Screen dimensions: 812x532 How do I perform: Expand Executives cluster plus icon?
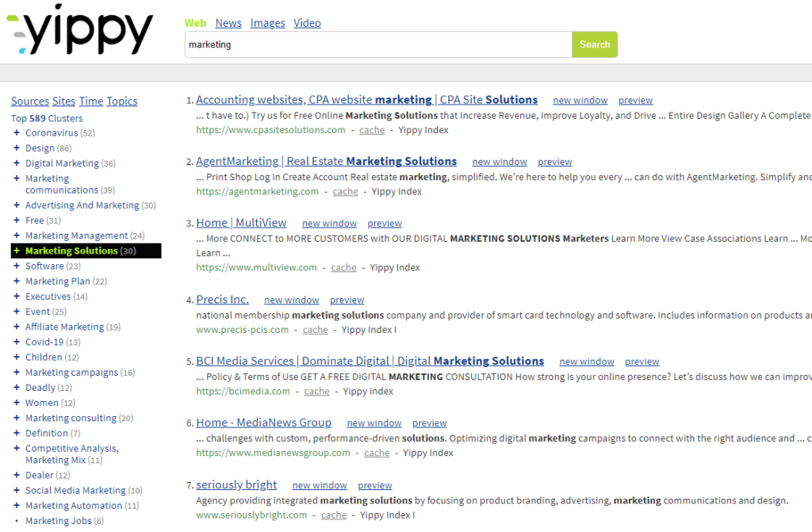[x=17, y=297]
